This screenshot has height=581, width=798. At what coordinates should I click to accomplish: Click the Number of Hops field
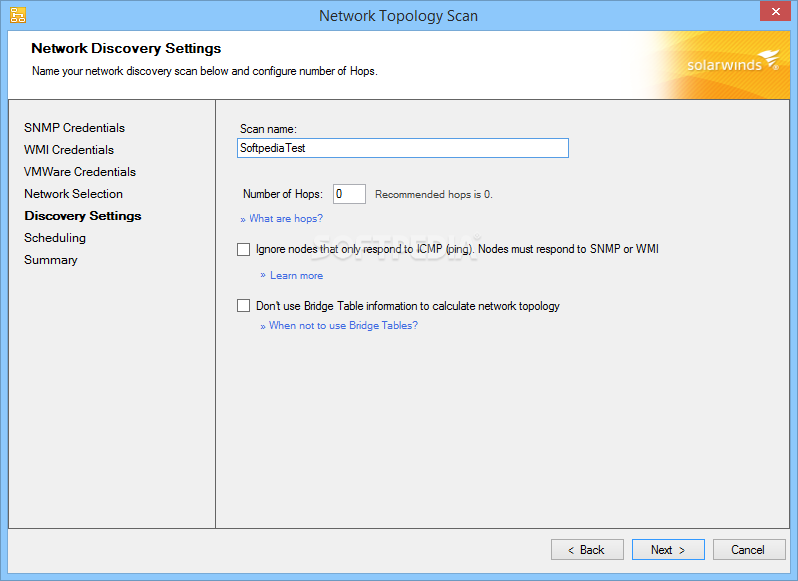(349, 194)
